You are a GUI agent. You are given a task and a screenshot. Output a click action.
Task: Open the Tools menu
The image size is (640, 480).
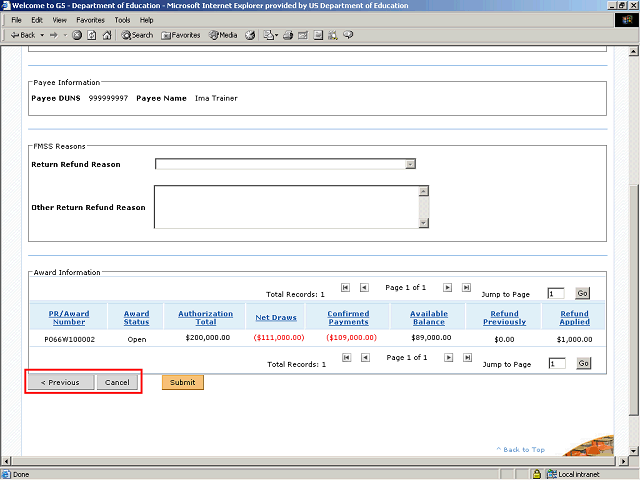coord(122,20)
